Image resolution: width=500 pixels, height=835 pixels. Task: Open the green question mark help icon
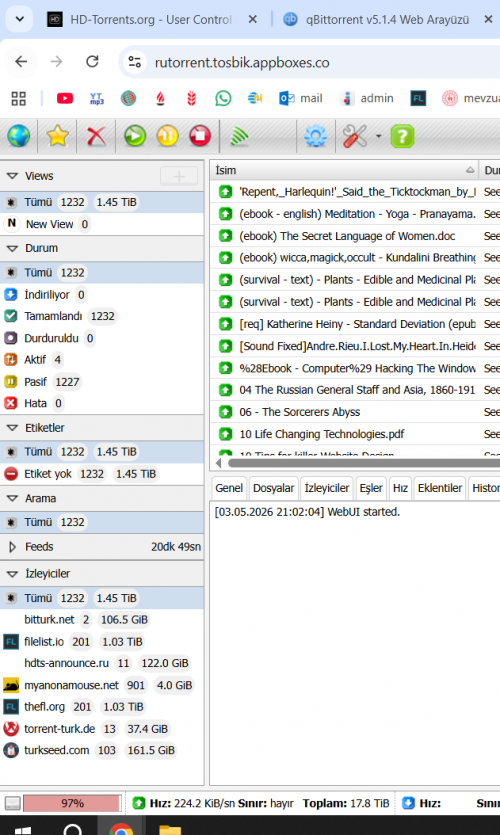(402, 137)
